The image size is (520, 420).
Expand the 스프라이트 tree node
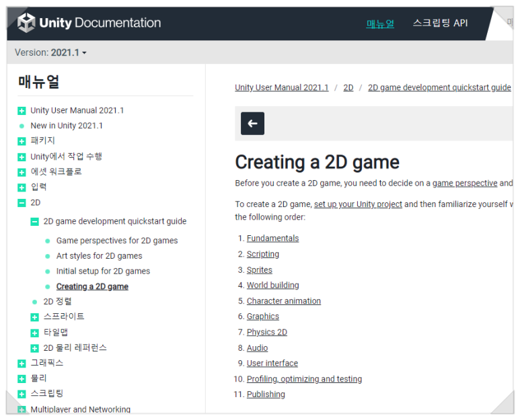[34, 317]
